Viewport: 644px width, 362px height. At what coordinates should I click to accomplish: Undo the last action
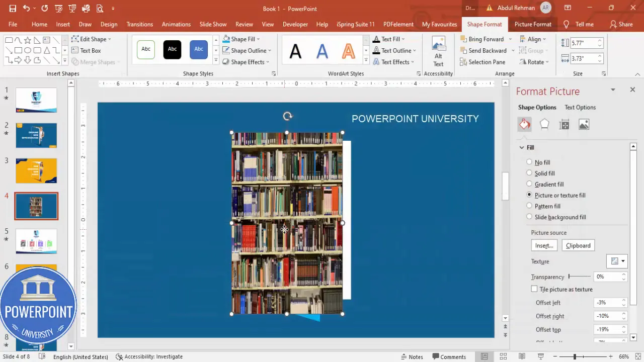[x=26, y=9]
